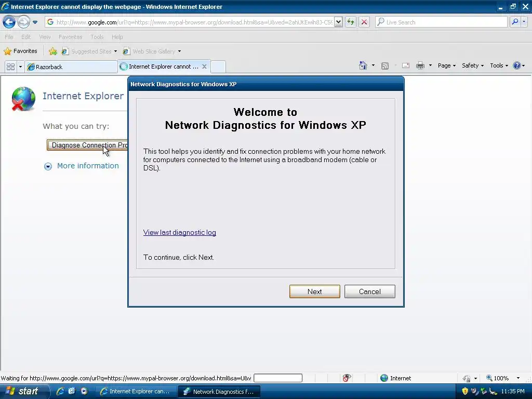Click the taskbar clock showing 11:35 PM

pos(513,391)
